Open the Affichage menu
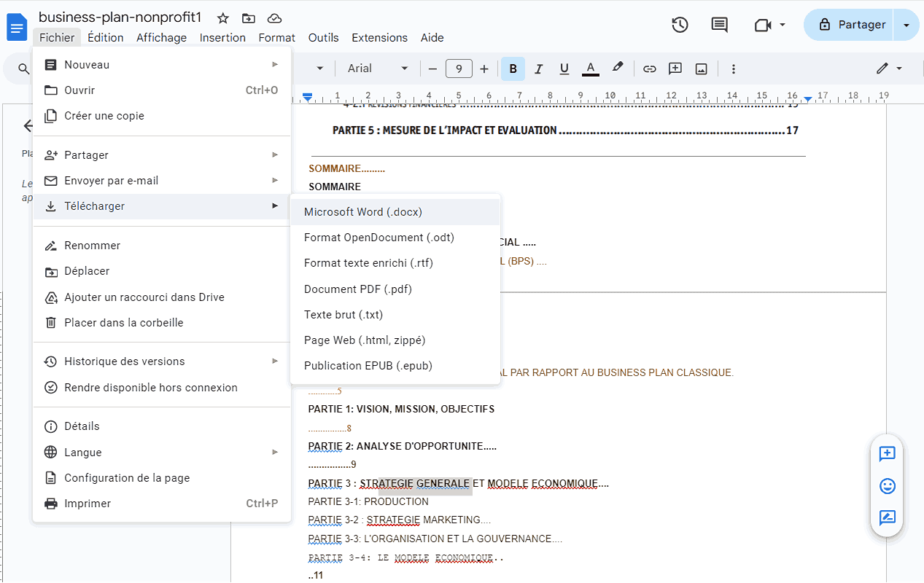The image size is (924, 583). point(161,38)
